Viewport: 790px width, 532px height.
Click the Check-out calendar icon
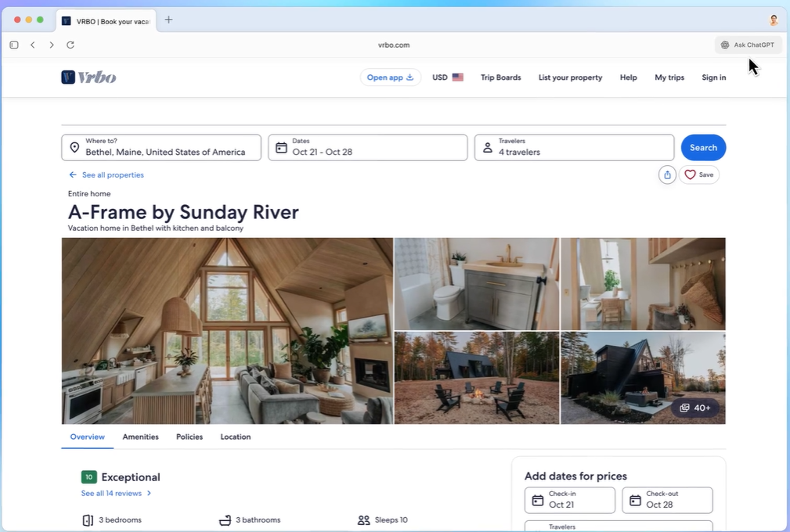point(635,500)
